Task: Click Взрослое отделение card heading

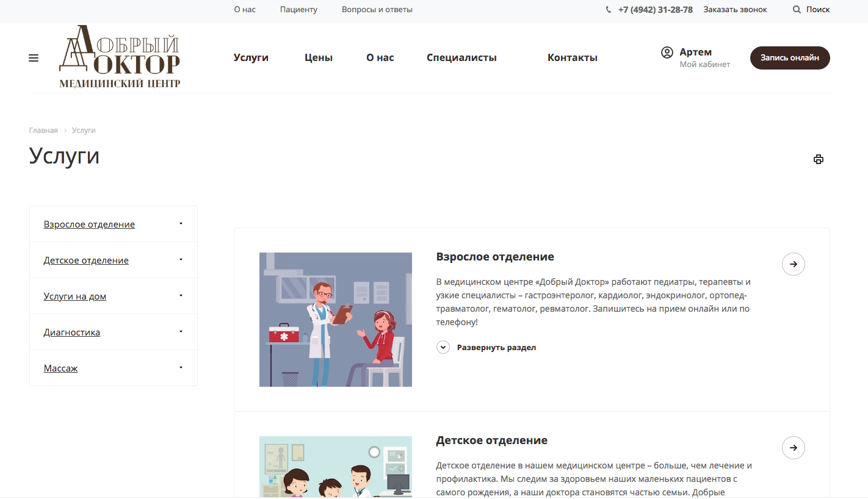Action: pyautogui.click(x=495, y=257)
